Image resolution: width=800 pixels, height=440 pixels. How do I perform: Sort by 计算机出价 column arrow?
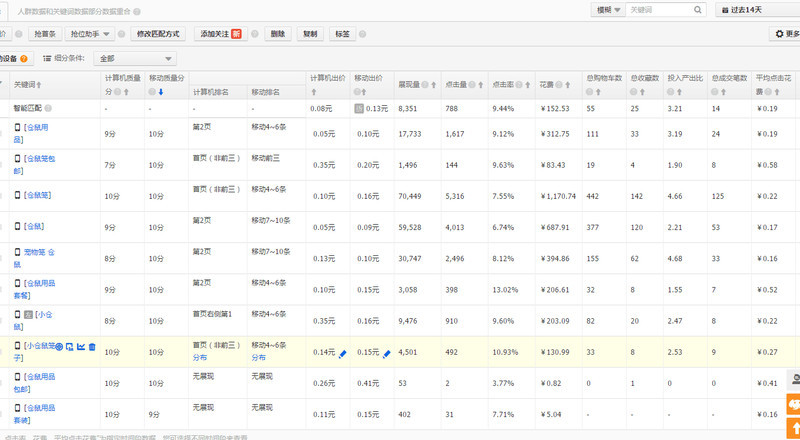click(314, 92)
